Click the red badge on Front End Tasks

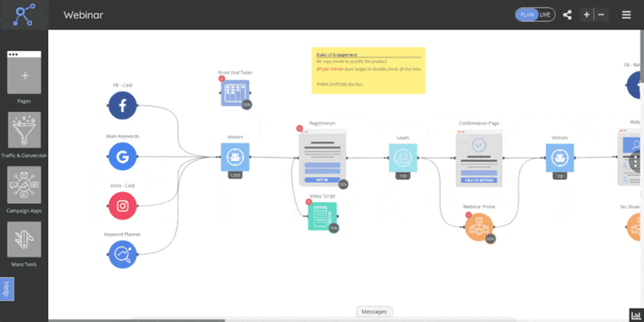click(x=222, y=79)
